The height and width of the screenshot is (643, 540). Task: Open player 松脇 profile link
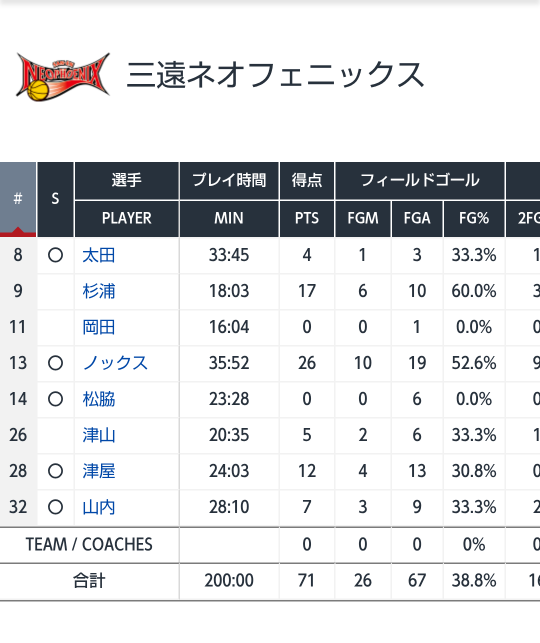(99, 399)
